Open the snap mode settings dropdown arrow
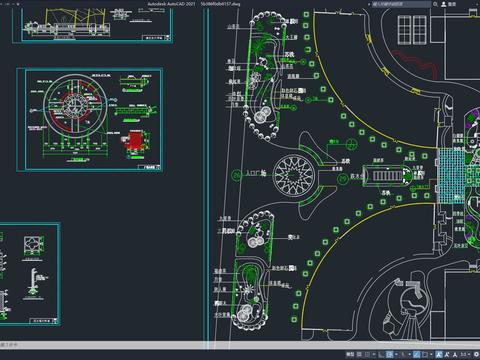This screenshot has height=360, width=480. pos(374,354)
